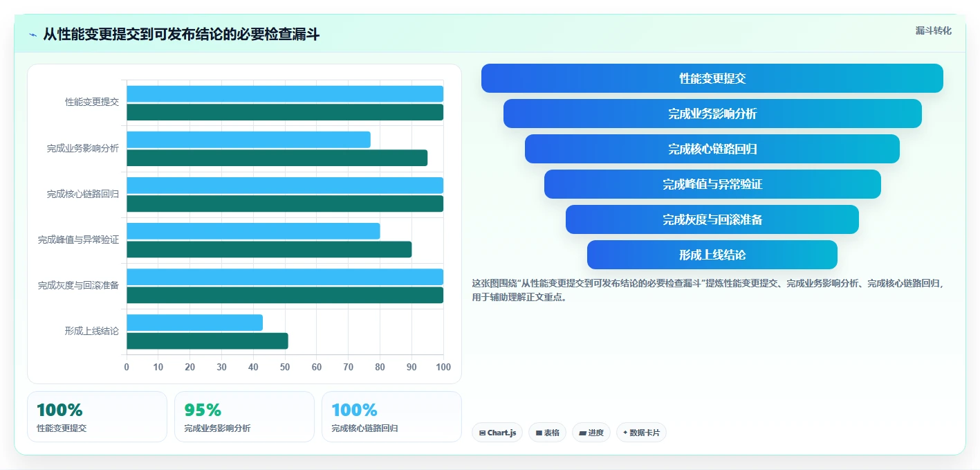Image resolution: width=980 pixels, height=470 pixels.
Task: Select the 形成上线结论 funnel stage
Action: tap(712, 255)
